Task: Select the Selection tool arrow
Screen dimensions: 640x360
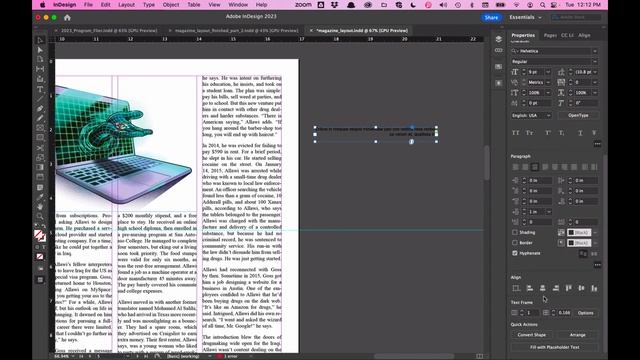Action: click(x=40, y=40)
